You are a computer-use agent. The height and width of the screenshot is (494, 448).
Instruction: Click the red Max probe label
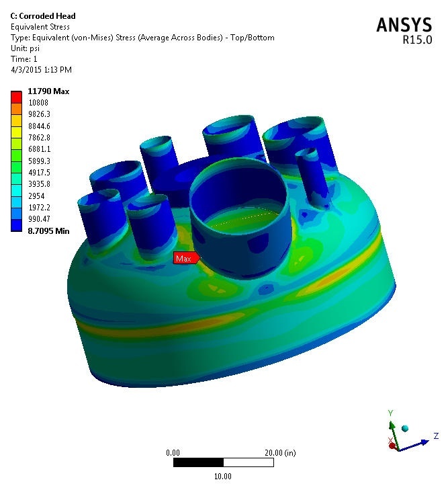[x=183, y=258]
